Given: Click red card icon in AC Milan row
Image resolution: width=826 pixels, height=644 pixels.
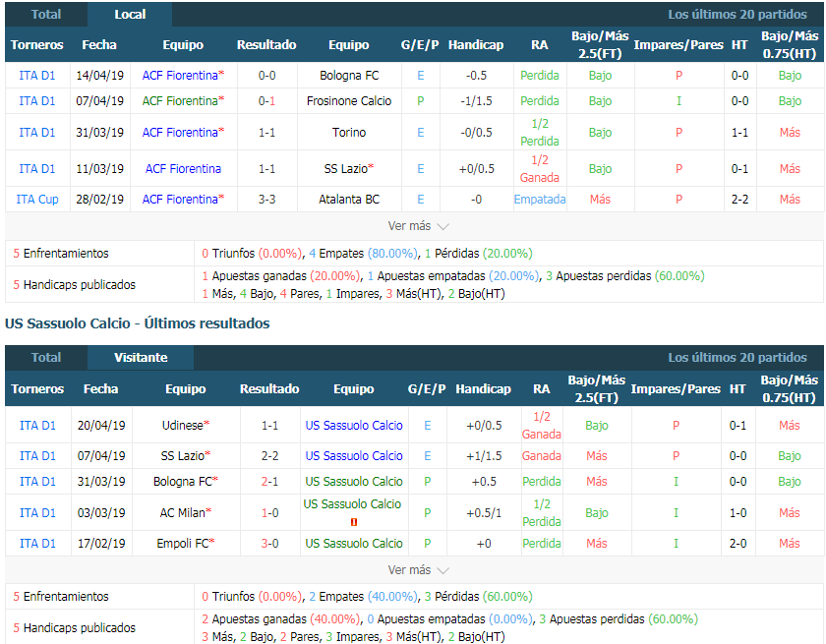Looking at the screenshot, I should (x=354, y=522).
